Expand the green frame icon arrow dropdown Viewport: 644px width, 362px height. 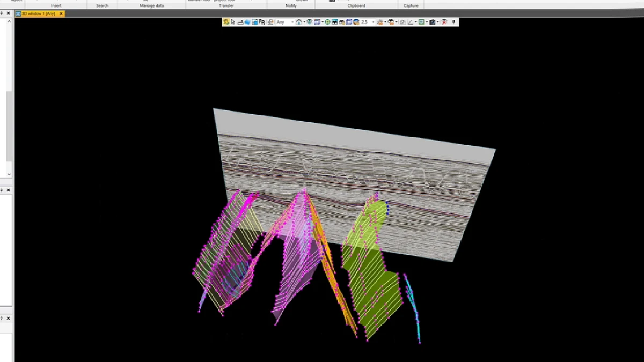click(426, 22)
